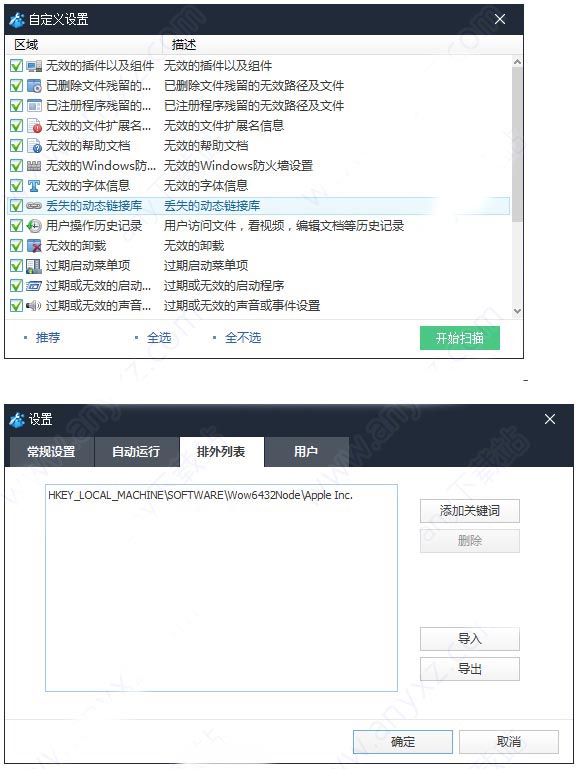Click the speaker icon for 过期或无效的声音
This screenshot has width=578, height=769.
coord(34,306)
